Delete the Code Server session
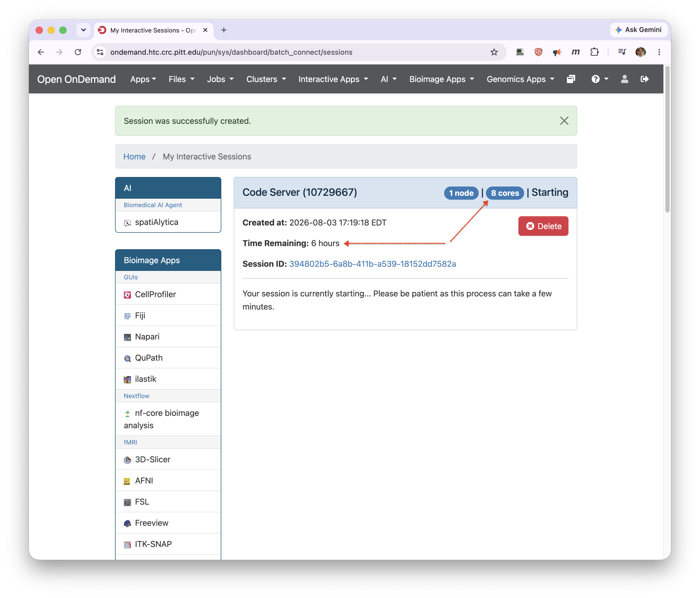This screenshot has width=700, height=598. (543, 226)
